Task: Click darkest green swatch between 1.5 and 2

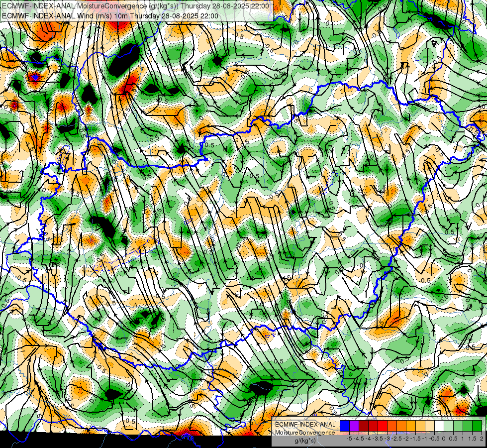Action: click(x=477, y=426)
